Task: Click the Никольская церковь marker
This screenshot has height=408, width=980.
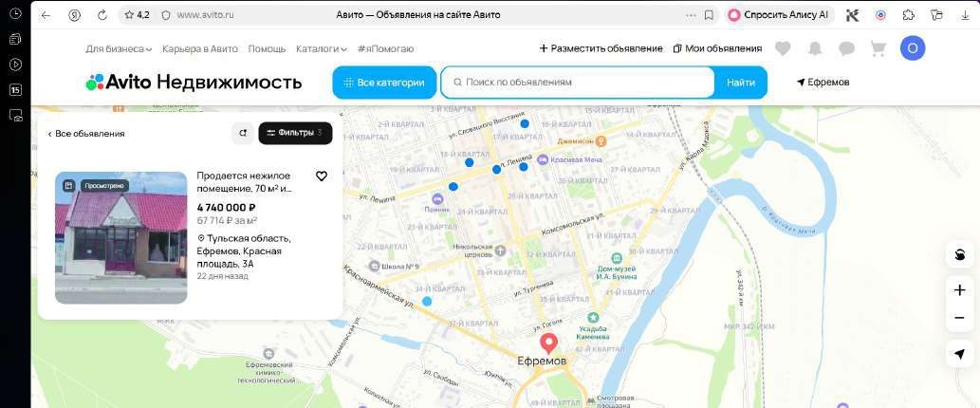Action: pos(500,250)
